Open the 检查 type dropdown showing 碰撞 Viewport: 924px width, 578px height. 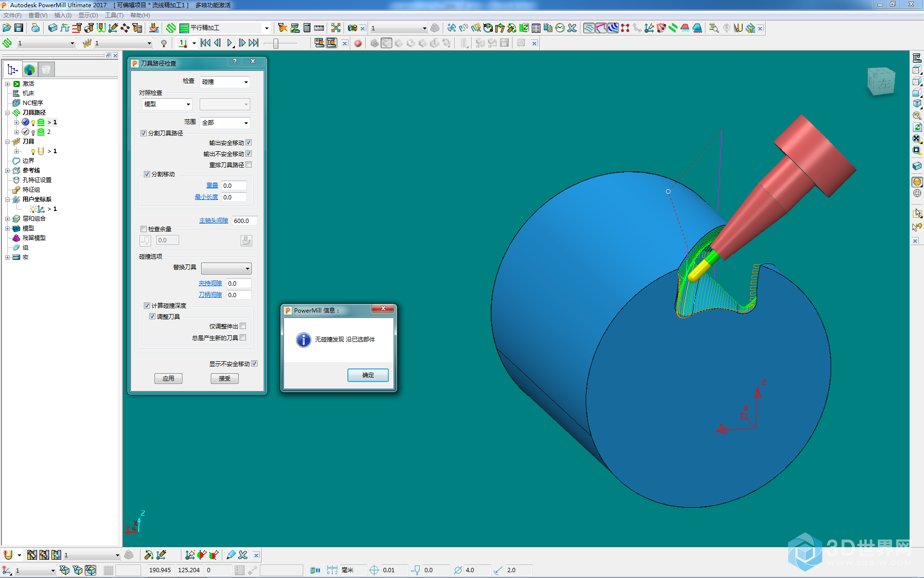225,82
